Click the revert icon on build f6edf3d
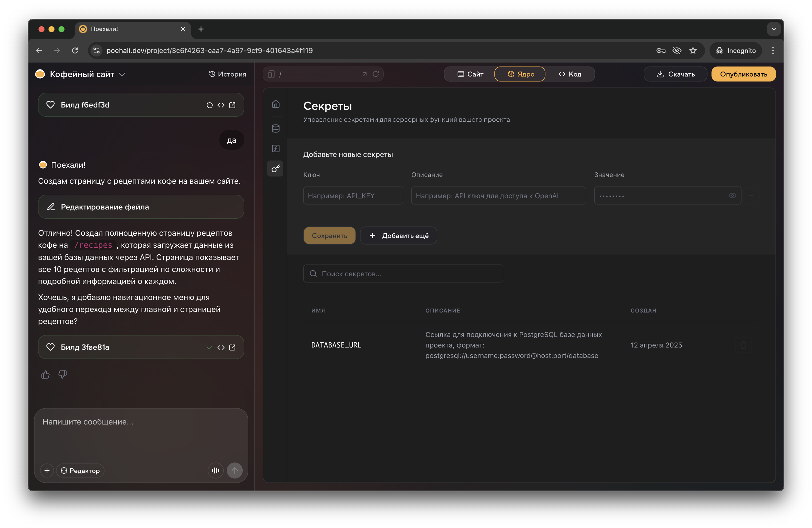The width and height of the screenshot is (812, 528). (x=209, y=105)
